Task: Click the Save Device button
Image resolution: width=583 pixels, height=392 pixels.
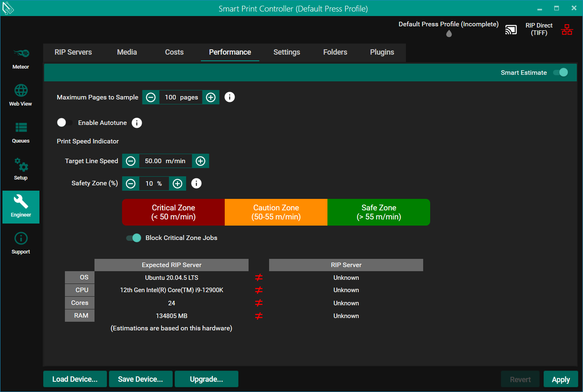Action: pos(141,379)
